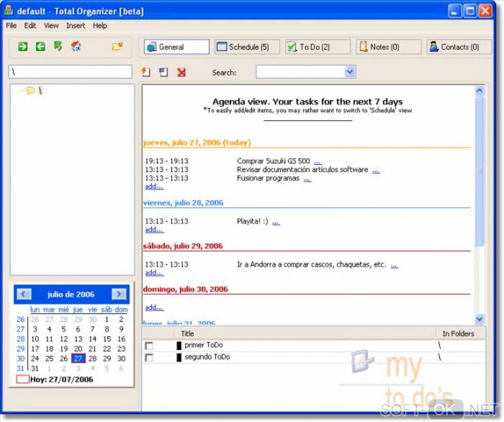Click the agenda vertical scrollbar thumb
The height and width of the screenshot is (422, 504).
479,171
